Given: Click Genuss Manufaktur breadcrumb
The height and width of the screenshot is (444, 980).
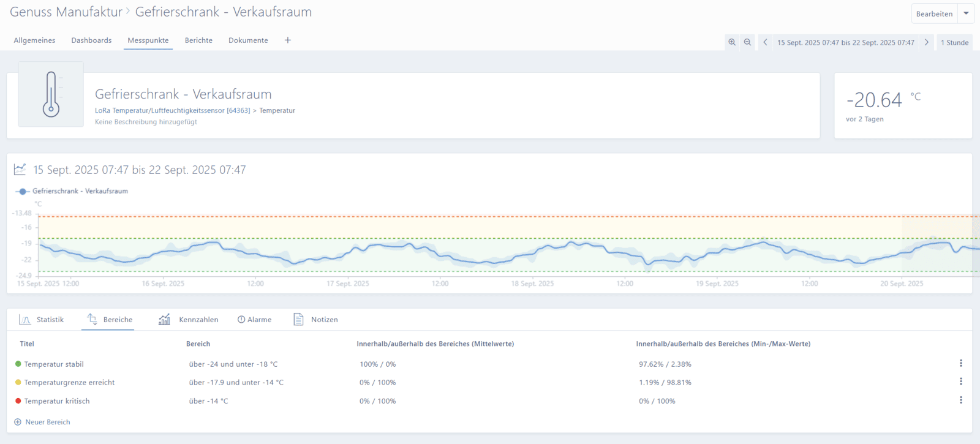Looking at the screenshot, I should pos(66,12).
